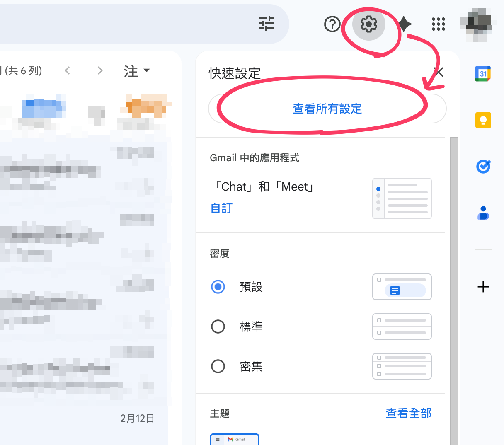Click the quick settings panel scrollbar
This screenshot has width=504, height=445.
[x=454, y=290]
